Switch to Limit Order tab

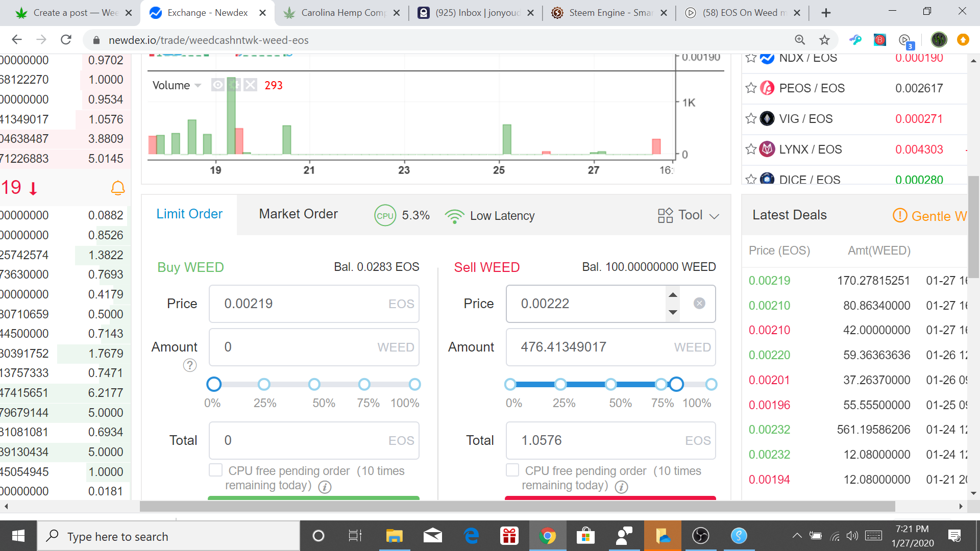pos(189,214)
